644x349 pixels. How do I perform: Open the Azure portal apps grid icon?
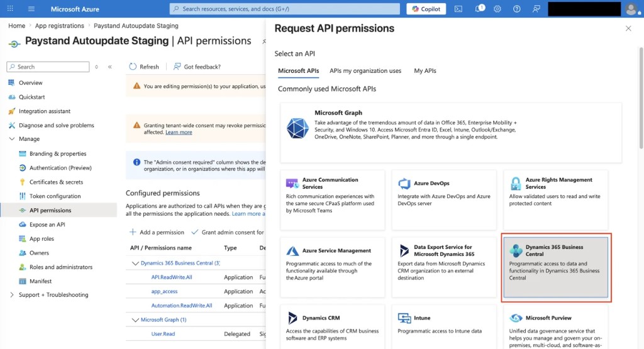point(10,9)
